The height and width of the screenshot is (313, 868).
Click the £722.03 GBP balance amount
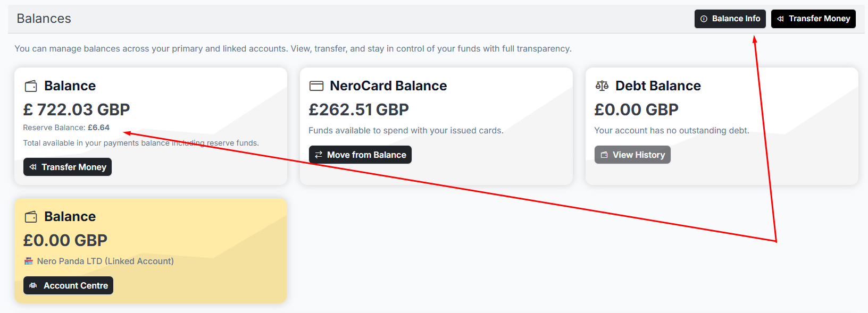[x=77, y=109]
